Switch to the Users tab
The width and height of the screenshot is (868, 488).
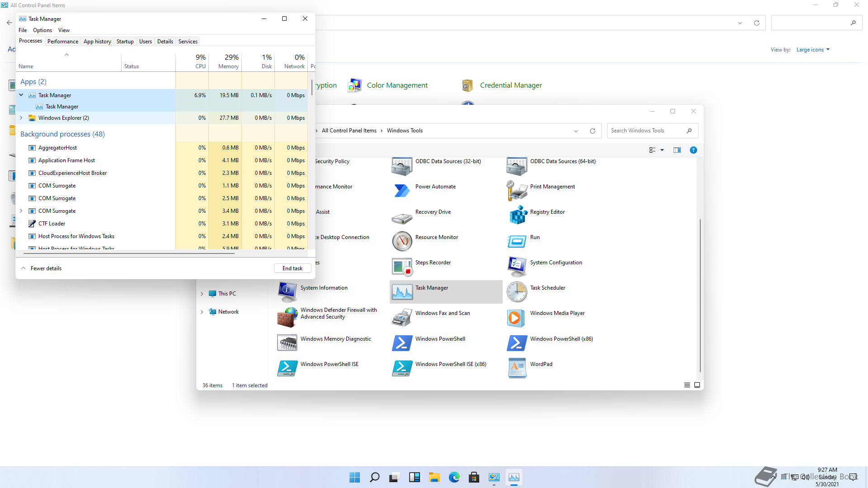click(x=146, y=42)
